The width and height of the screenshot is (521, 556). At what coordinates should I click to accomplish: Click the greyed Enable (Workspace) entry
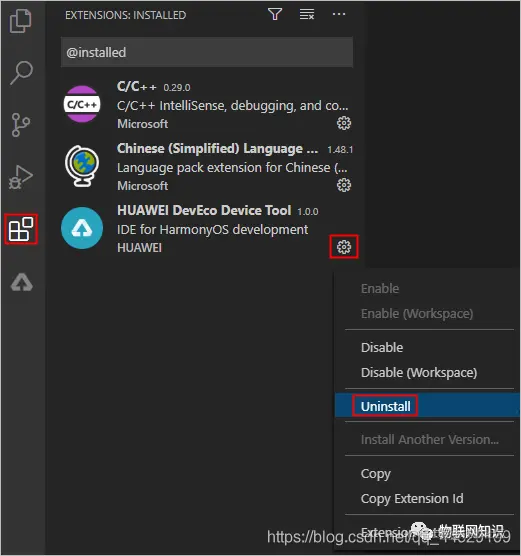417,314
